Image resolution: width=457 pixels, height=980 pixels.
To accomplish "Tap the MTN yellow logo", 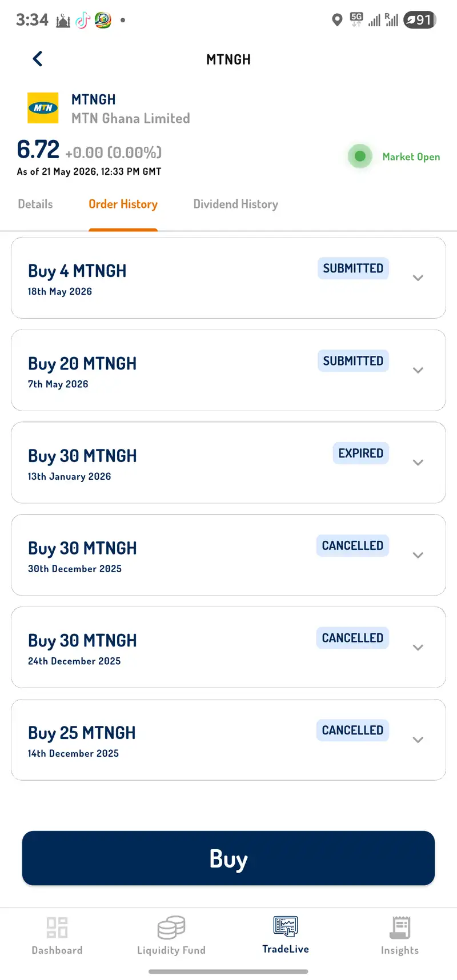I will point(43,108).
